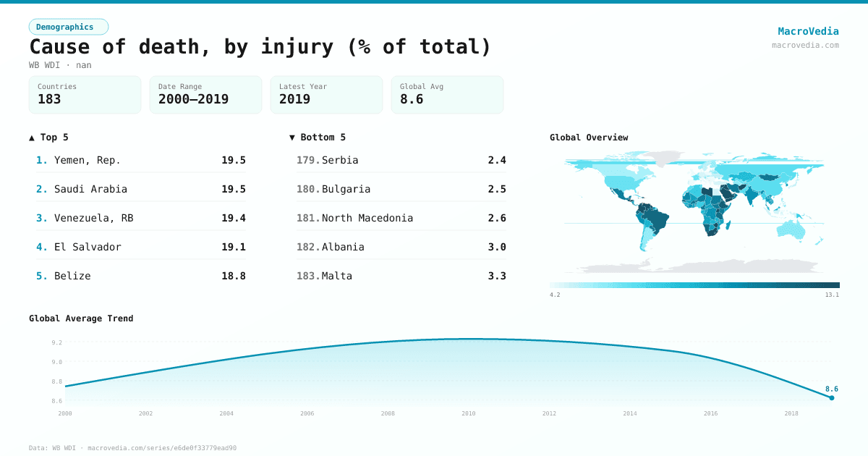Image resolution: width=868 pixels, height=456 pixels.
Task: Click the Belize ranking row
Action: point(140,276)
